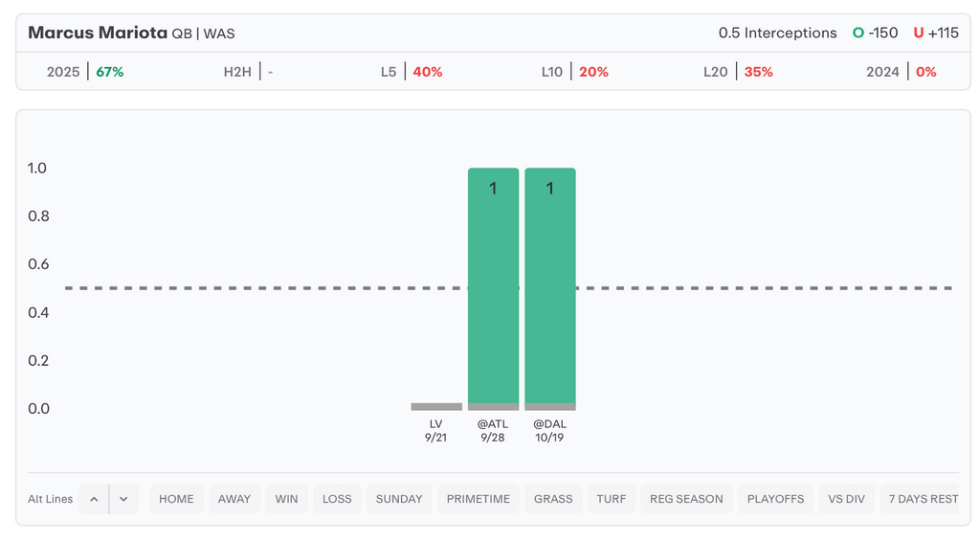Click the Under +115 odds
980x543 pixels.
(936, 33)
